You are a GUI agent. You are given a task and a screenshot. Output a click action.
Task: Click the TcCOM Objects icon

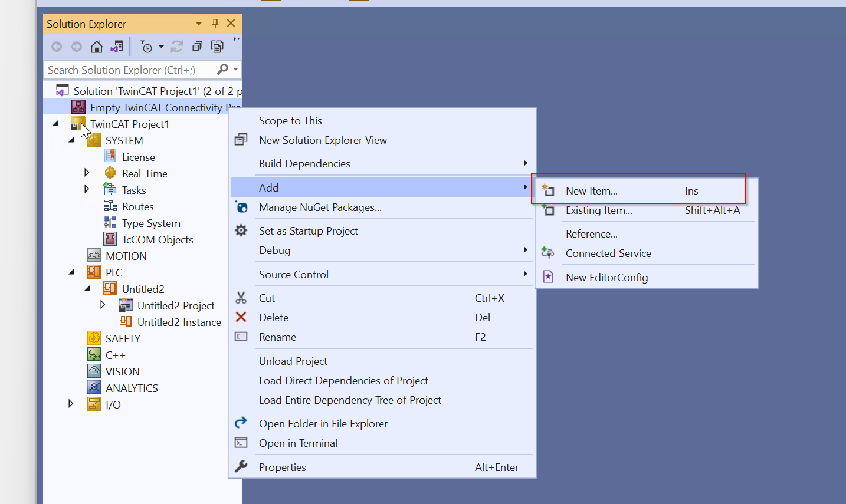110,239
